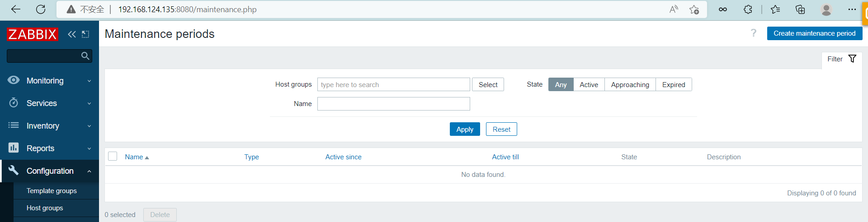Expand the Inventory menu section
868x222 pixels.
[x=50, y=126]
